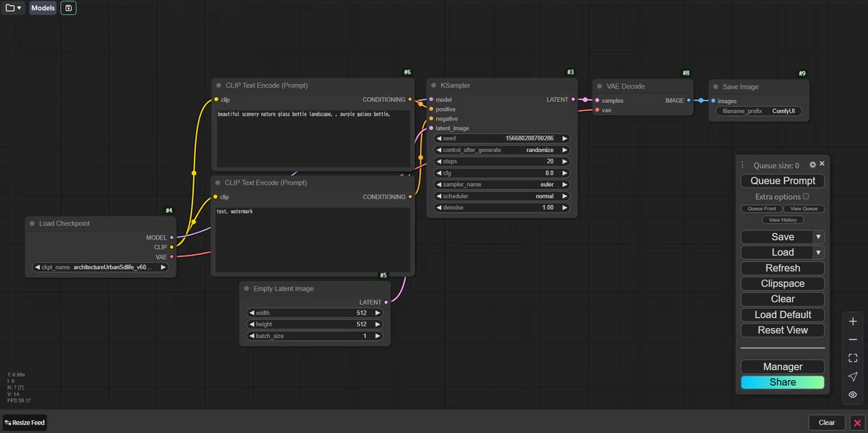This screenshot has height=433, width=868.
Task: Collapse the Empty Latent Image node via its dot
Action: 246,288
